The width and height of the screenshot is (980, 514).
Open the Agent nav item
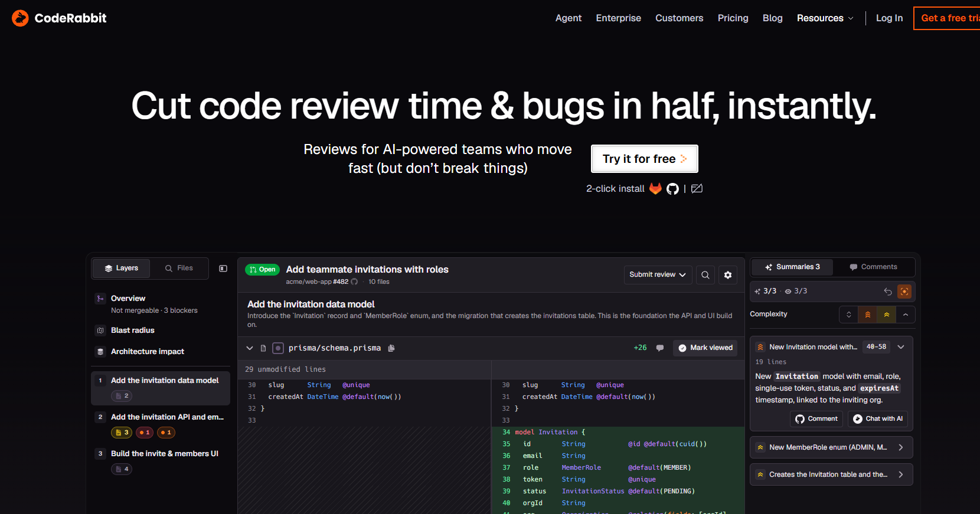click(x=569, y=18)
